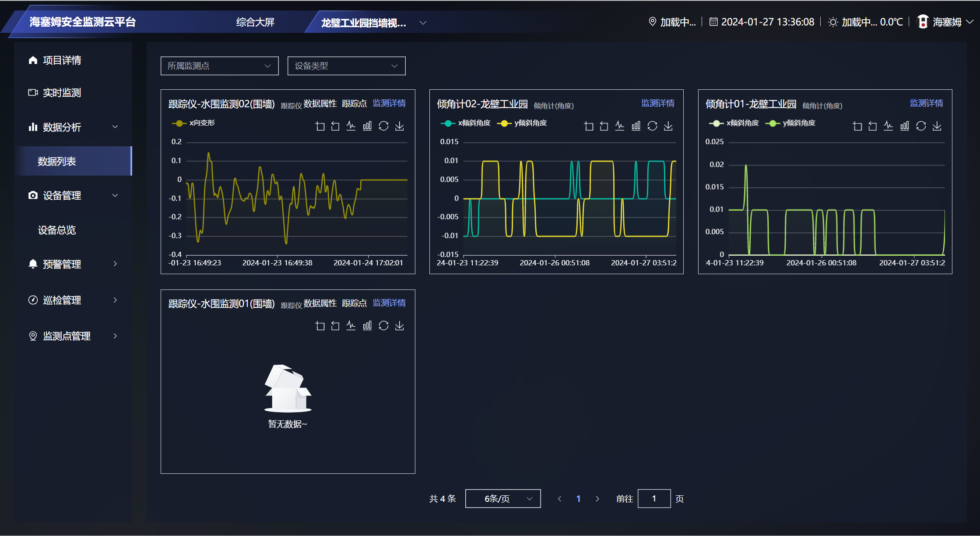980x536 pixels.
Task: Download the 跟踪仪-水围监测02 chart image
Action: coord(400,126)
